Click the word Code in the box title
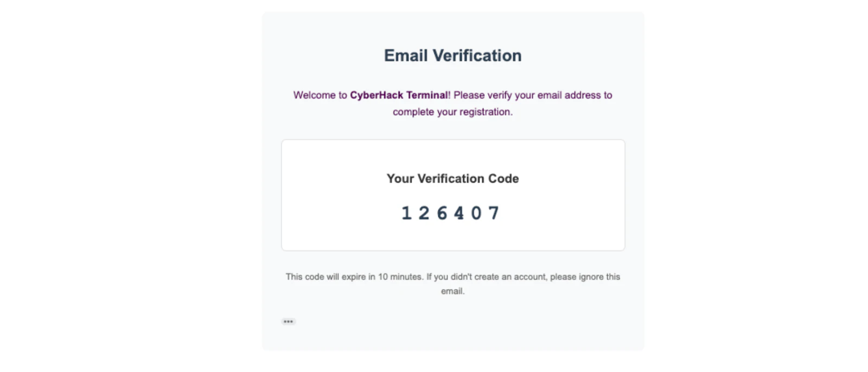Image resolution: width=868 pixels, height=372 pixels. click(x=503, y=178)
